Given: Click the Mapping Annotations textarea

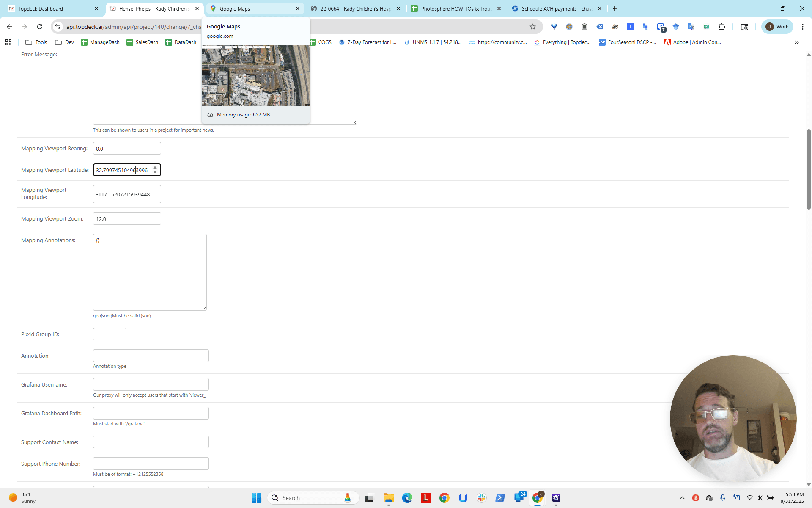Looking at the screenshot, I should pyautogui.click(x=150, y=272).
